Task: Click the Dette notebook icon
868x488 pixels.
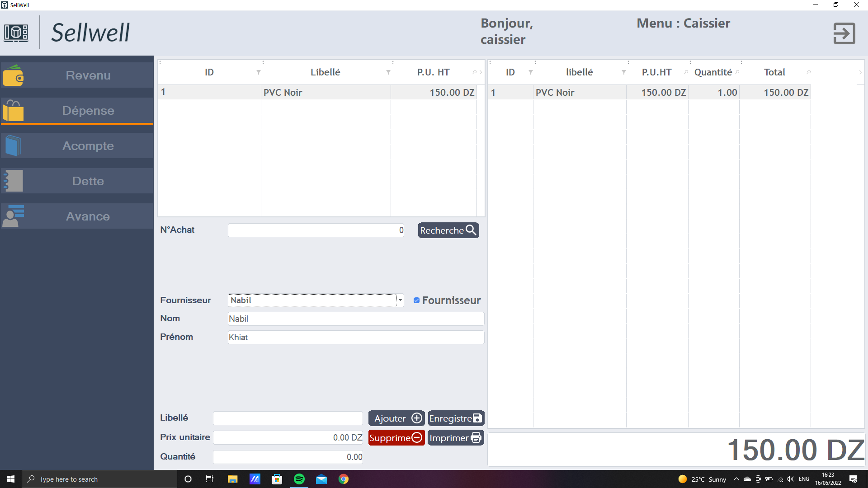Action: pos(13,181)
